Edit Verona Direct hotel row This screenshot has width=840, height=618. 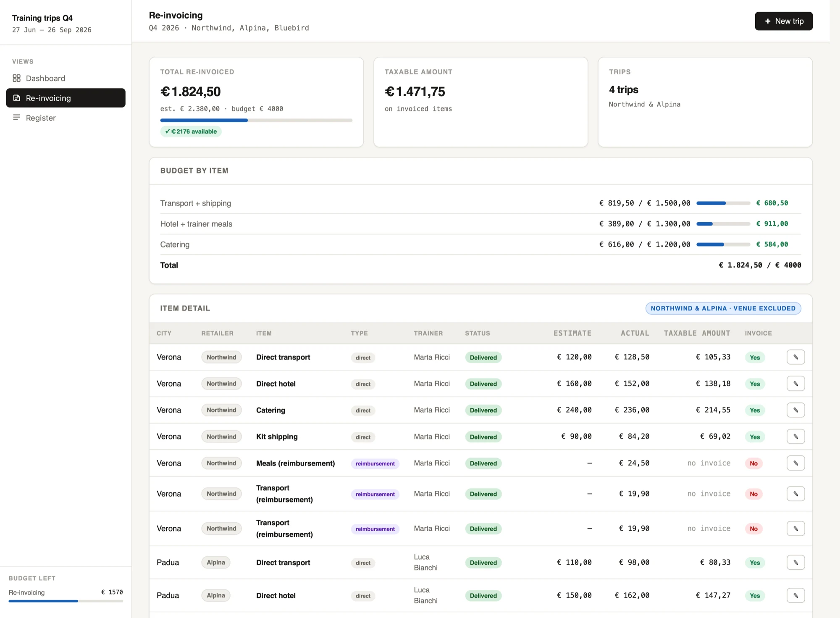tap(795, 384)
